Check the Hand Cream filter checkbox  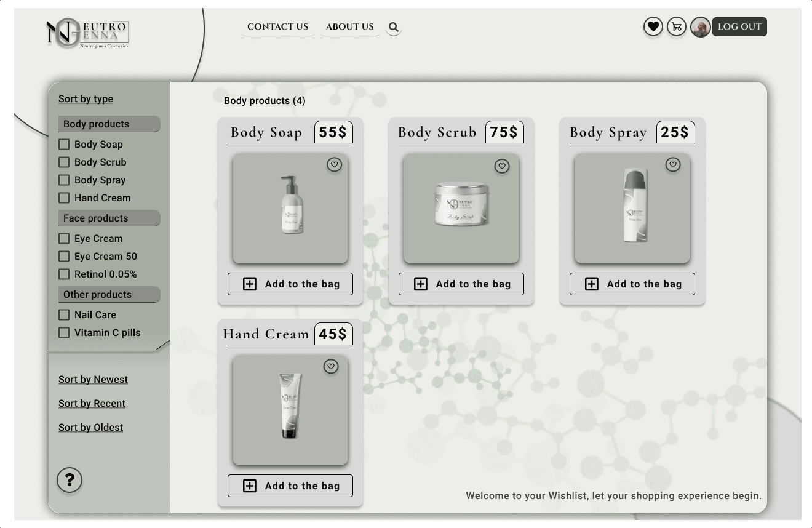[x=64, y=198]
